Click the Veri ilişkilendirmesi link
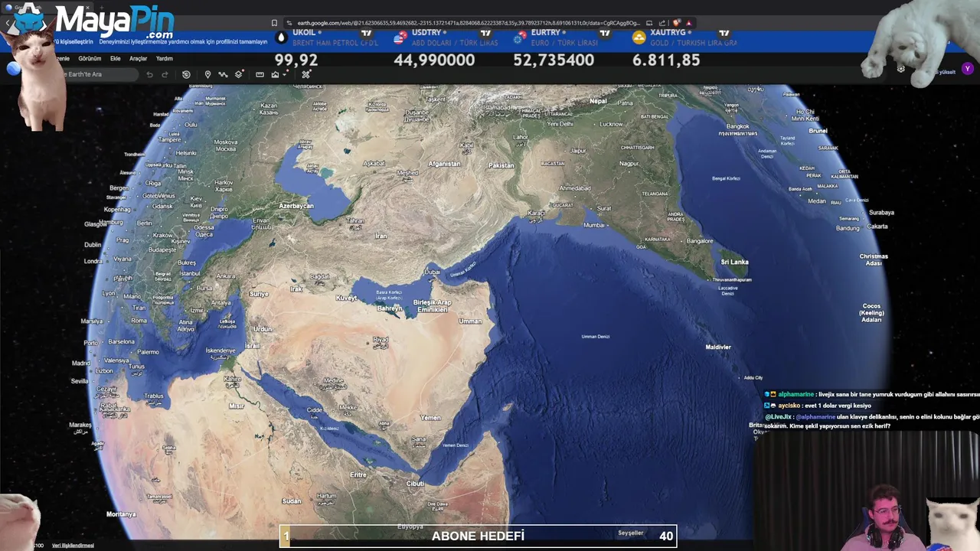Viewport: 980px width, 551px height. click(x=73, y=546)
